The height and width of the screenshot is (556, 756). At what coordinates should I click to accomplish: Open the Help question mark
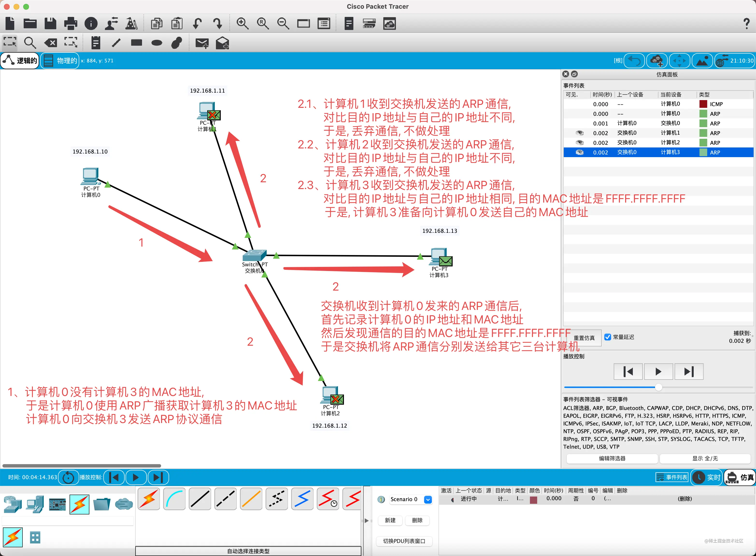tap(746, 23)
